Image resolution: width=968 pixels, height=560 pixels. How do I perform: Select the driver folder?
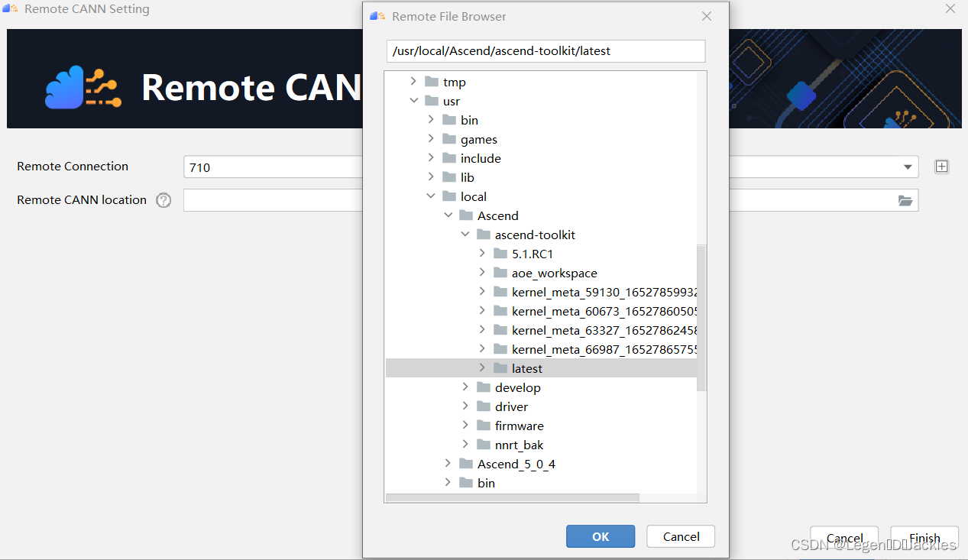(511, 406)
